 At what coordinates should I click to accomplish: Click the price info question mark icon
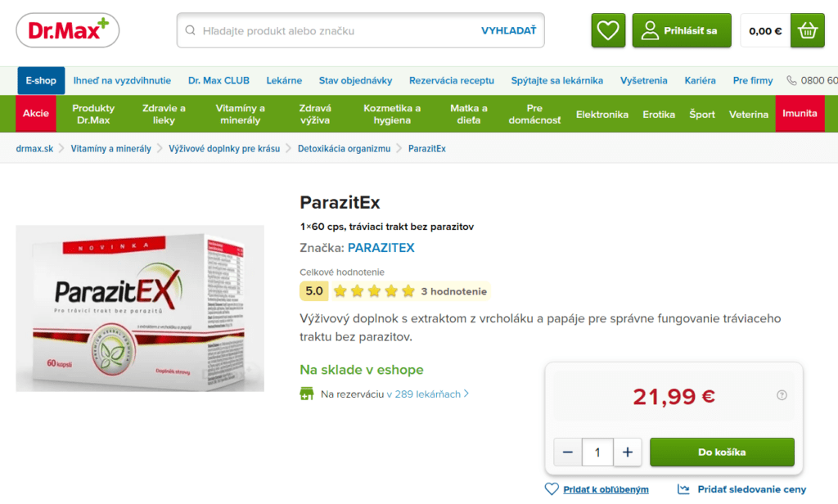pyautogui.click(x=782, y=395)
